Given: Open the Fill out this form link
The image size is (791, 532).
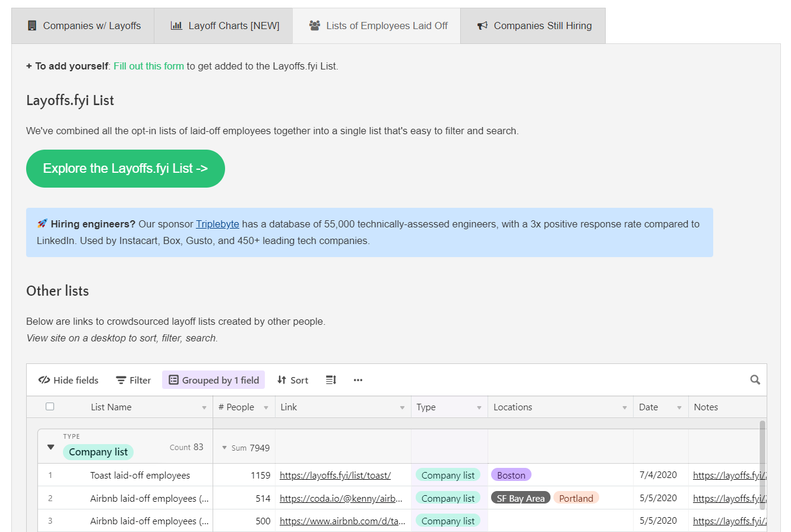Looking at the screenshot, I should 148,66.
